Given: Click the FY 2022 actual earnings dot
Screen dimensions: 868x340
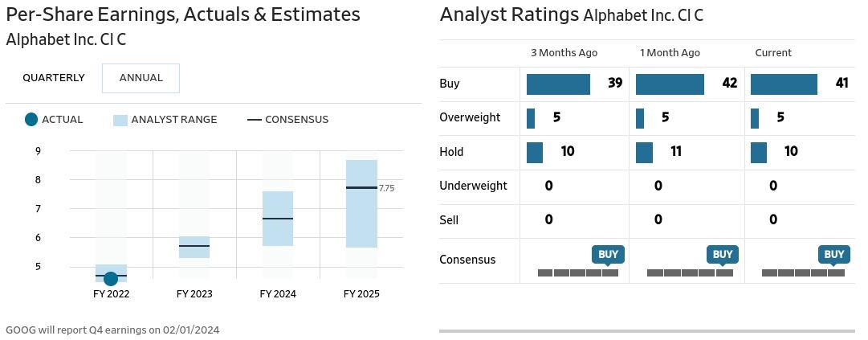Looking at the screenshot, I should pyautogui.click(x=111, y=278).
